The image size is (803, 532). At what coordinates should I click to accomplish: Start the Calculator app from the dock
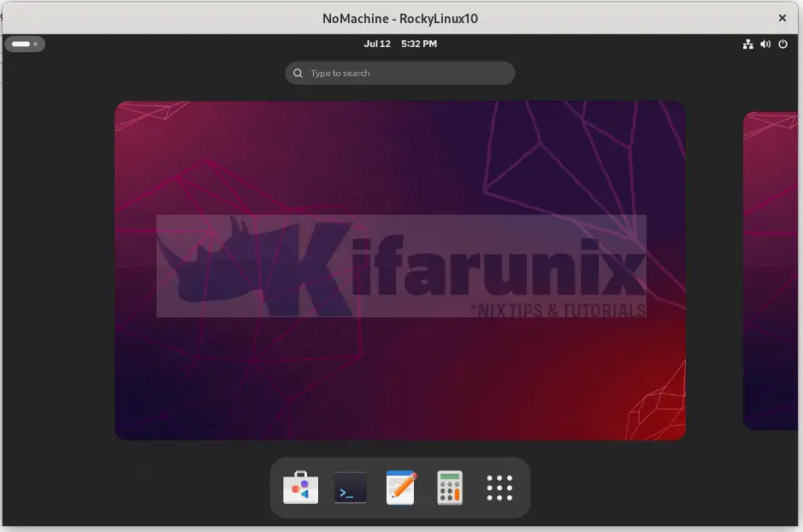tap(450, 488)
